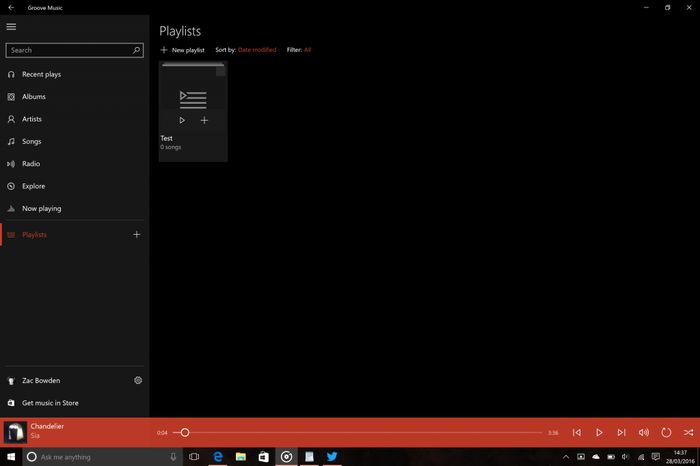
Task: Open the Filter All dropdown
Action: coord(308,49)
